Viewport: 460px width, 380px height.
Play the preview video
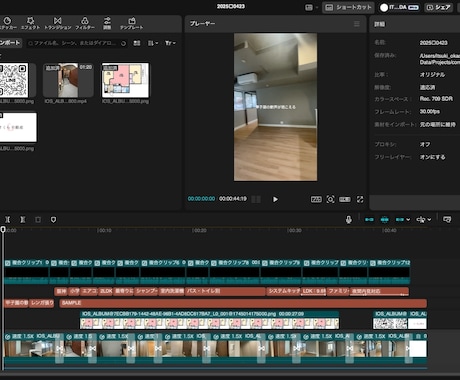[275, 199]
